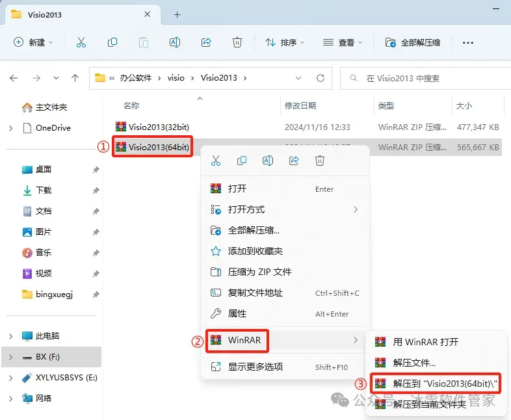511x420 pixels.
Task: Click the Copy icon in the context menu
Action: 242,161
